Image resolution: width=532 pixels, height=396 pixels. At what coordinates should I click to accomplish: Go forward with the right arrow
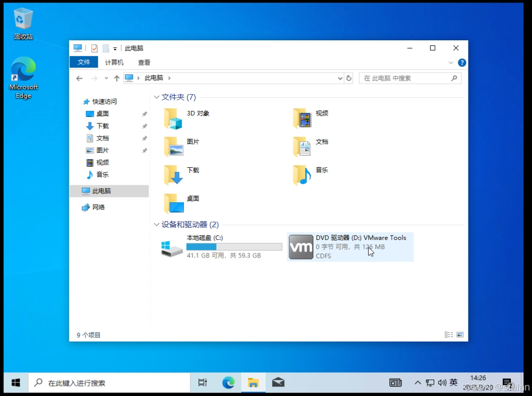pyautogui.click(x=94, y=79)
